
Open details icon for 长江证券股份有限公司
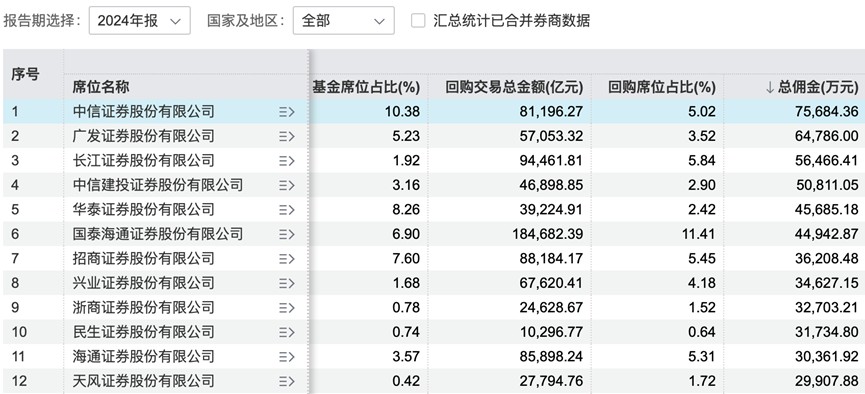click(x=287, y=161)
